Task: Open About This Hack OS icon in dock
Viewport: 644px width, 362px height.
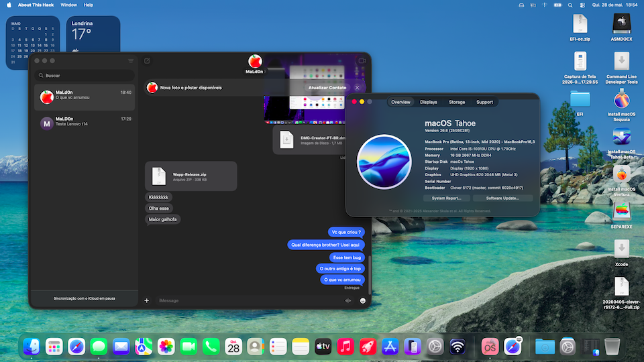Action: pos(490,347)
